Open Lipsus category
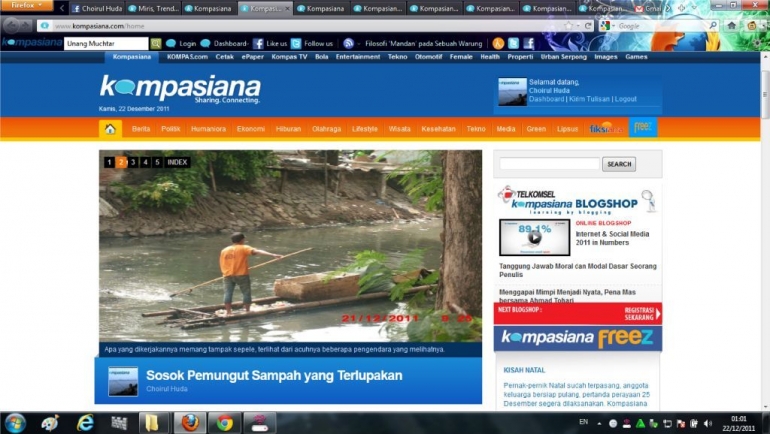Screen dimensions: 770x434 point(567,129)
